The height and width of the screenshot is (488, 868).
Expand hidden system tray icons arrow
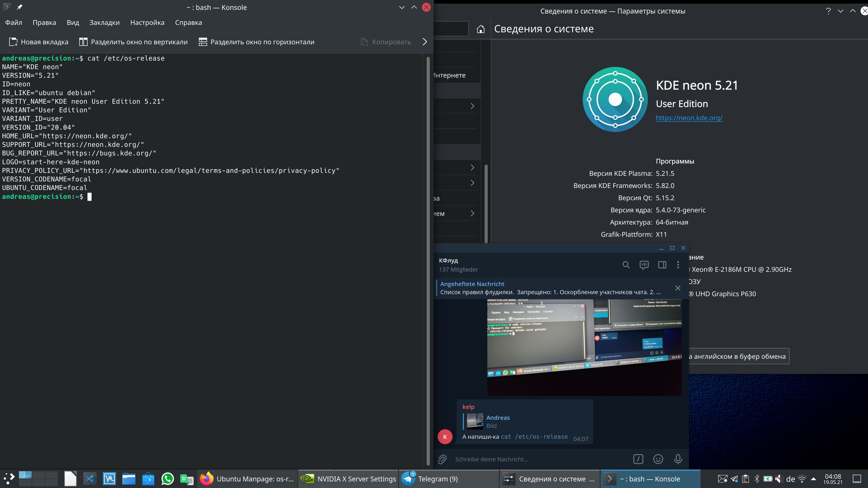814,479
